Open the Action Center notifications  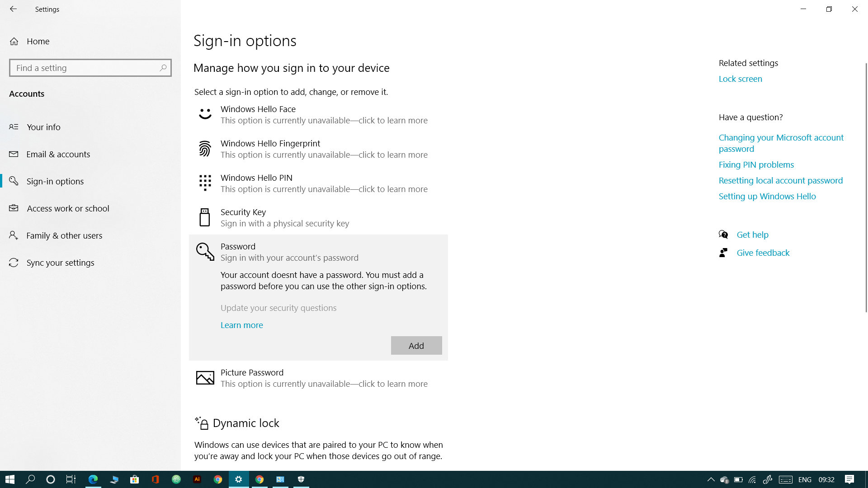pos(849,479)
